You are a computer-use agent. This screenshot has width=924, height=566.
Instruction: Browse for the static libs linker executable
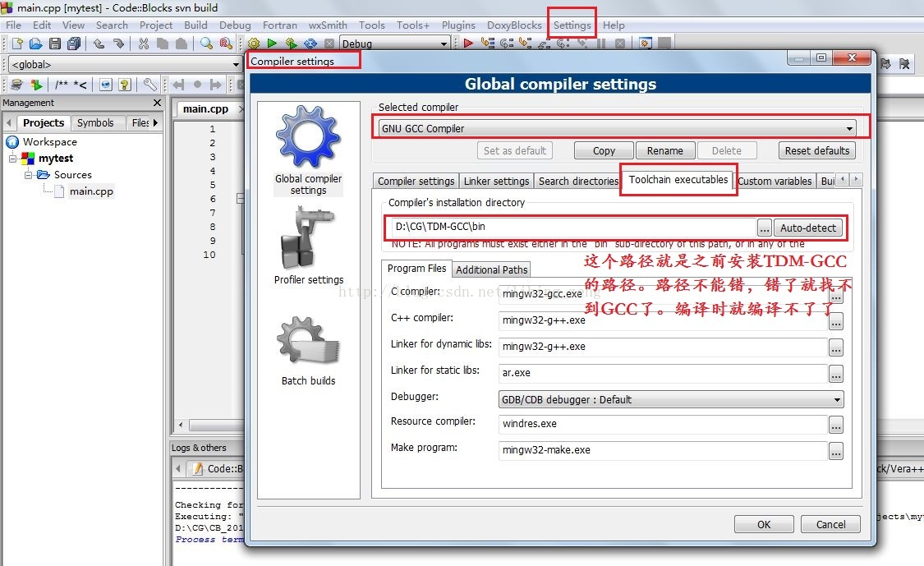835,374
